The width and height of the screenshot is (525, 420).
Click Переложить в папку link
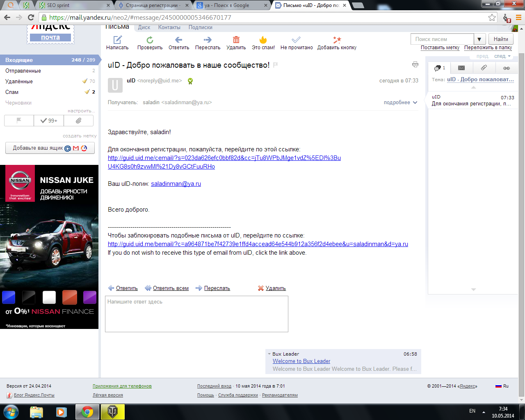pyautogui.click(x=488, y=48)
